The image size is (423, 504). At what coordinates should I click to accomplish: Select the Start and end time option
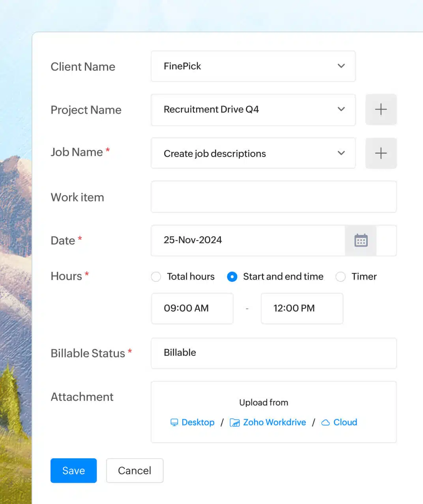pyautogui.click(x=232, y=277)
